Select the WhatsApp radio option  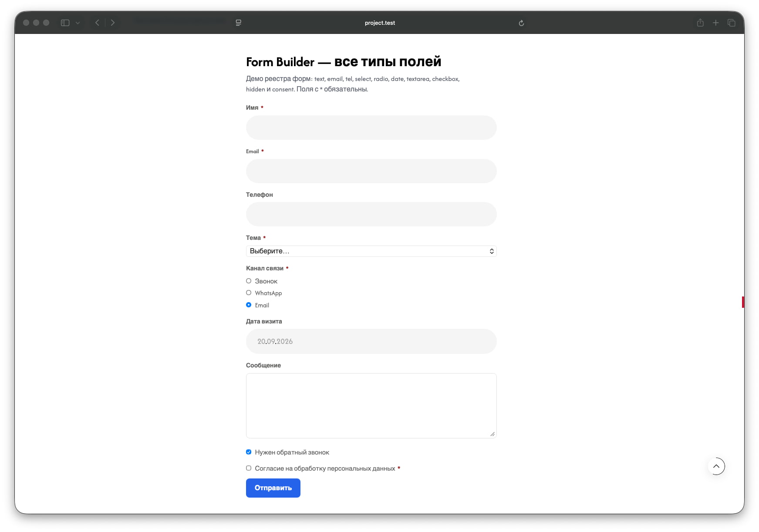pos(249,293)
